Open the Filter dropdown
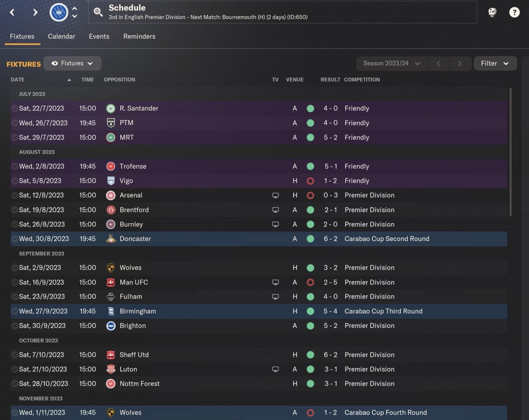This screenshot has width=529, height=420. click(495, 63)
